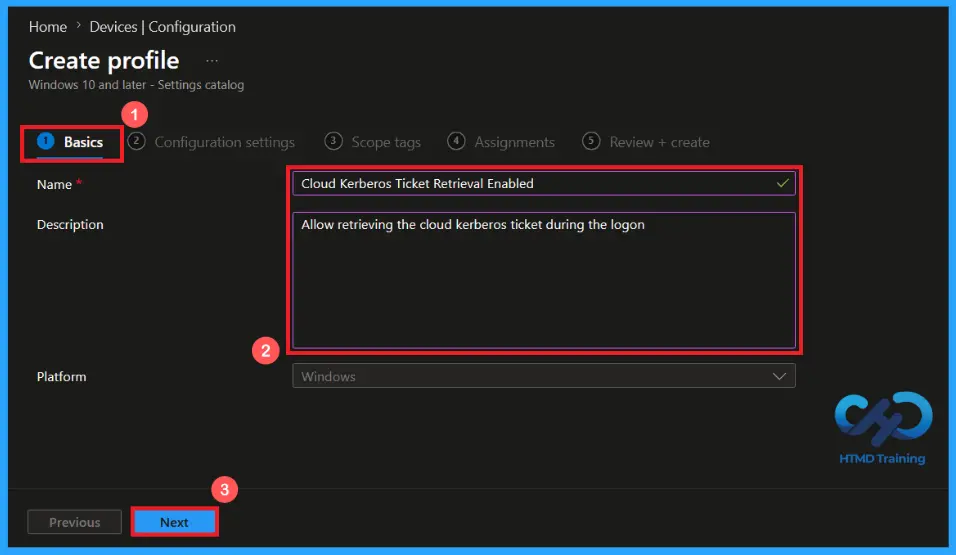Click the green validation checkmark in Name field

click(782, 183)
